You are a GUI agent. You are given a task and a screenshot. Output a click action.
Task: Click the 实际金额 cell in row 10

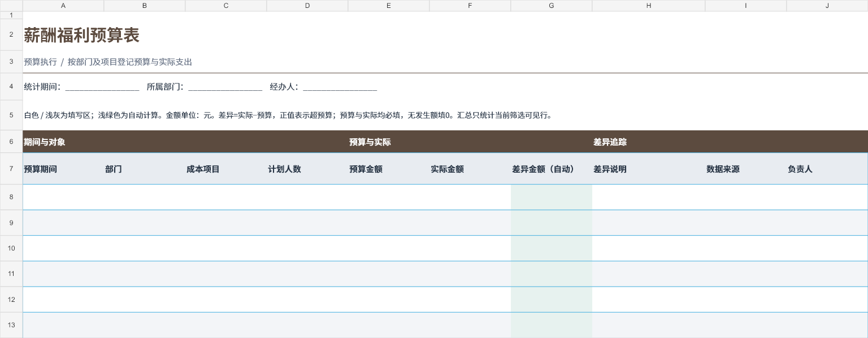point(470,248)
